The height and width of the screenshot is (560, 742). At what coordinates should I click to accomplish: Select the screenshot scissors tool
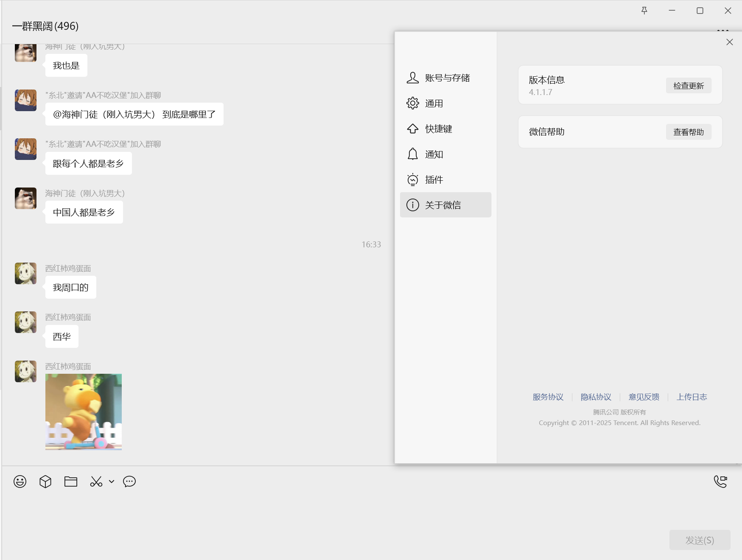(x=95, y=482)
